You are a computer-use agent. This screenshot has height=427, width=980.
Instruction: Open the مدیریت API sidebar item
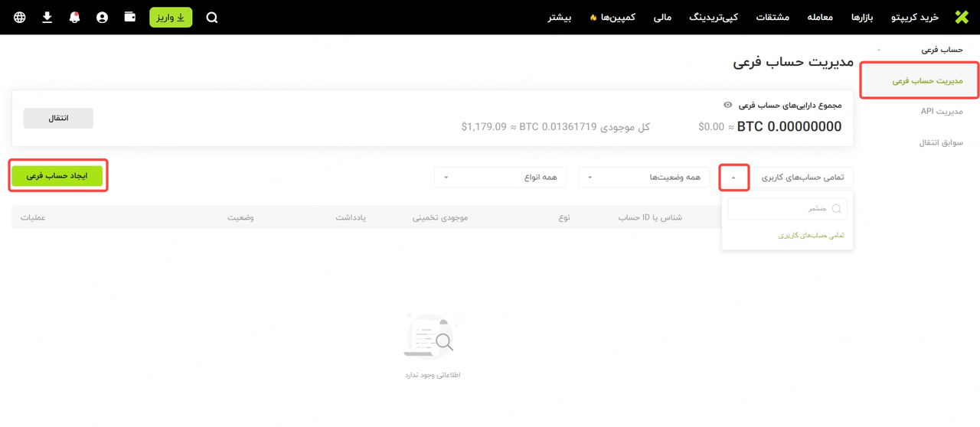tap(941, 112)
